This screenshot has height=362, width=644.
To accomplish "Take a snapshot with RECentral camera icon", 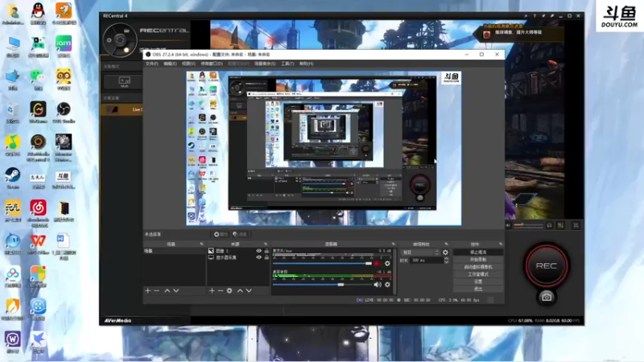I will click(547, 297).
